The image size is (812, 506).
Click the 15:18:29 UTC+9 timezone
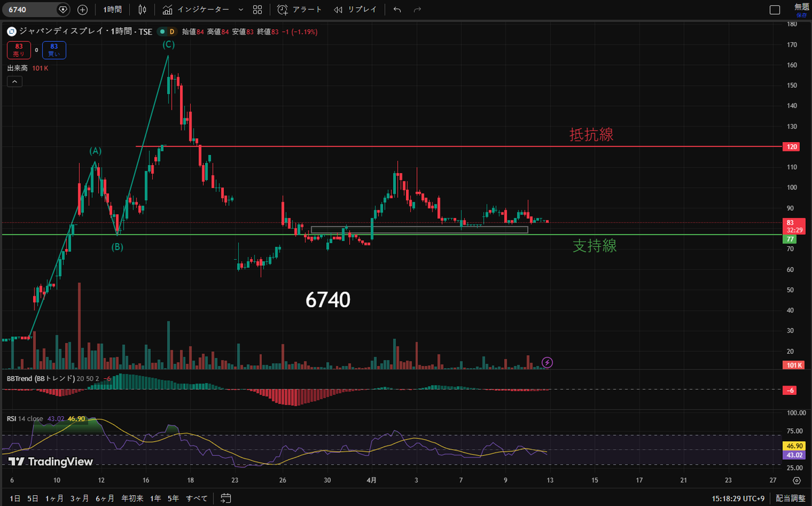736,499
